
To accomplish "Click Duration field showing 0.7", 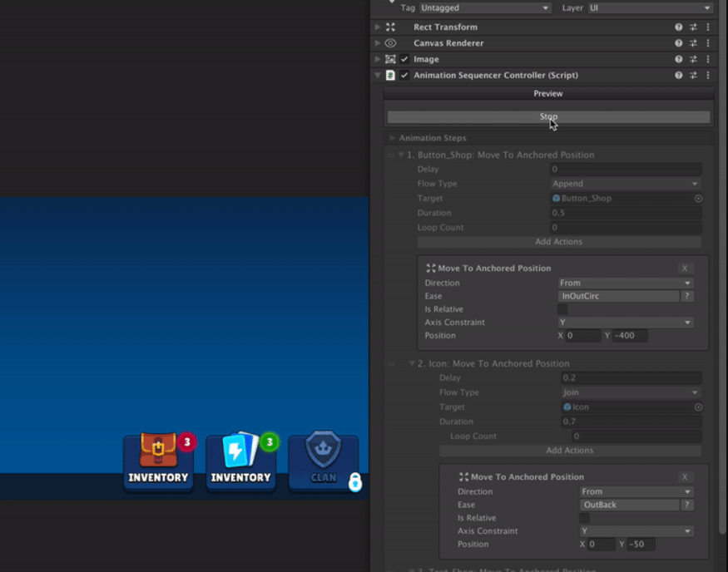I will point(631,422).
